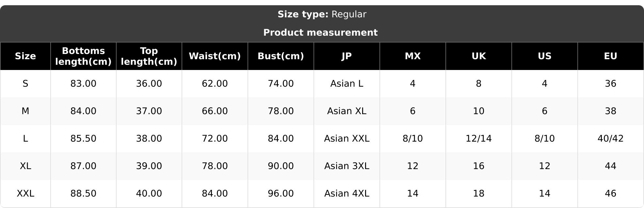
Task: Click the US column header
Action: tap(545, 56)
